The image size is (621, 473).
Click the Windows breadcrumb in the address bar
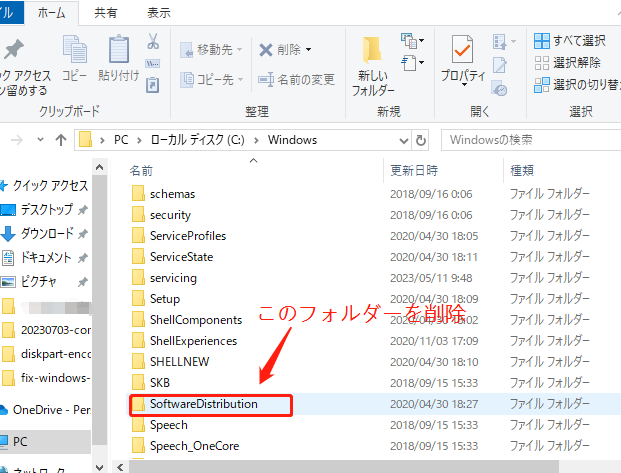pos(292,140)
